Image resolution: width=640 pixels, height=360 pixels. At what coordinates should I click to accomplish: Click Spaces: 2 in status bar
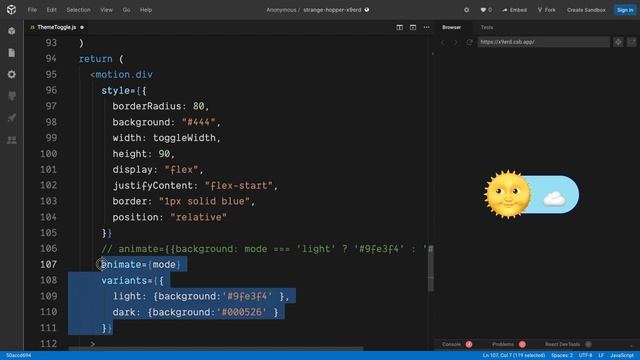(x=562, y=356)
